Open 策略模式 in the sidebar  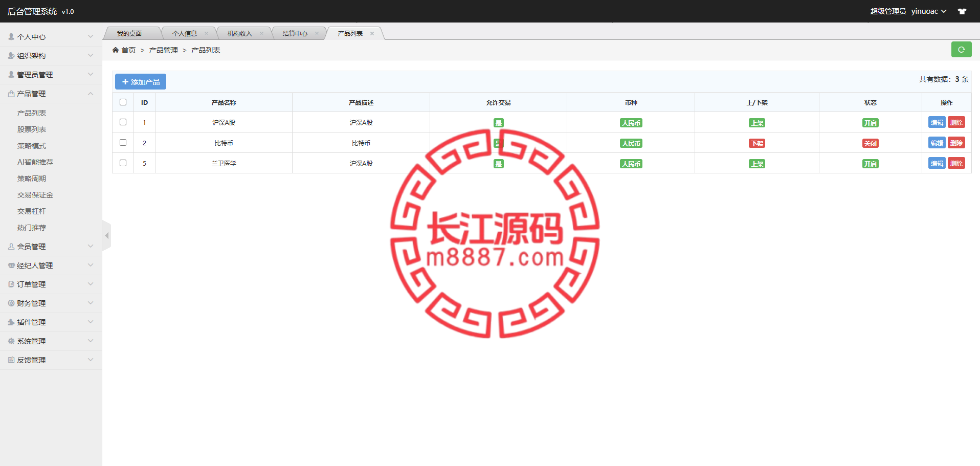point(32,146)
